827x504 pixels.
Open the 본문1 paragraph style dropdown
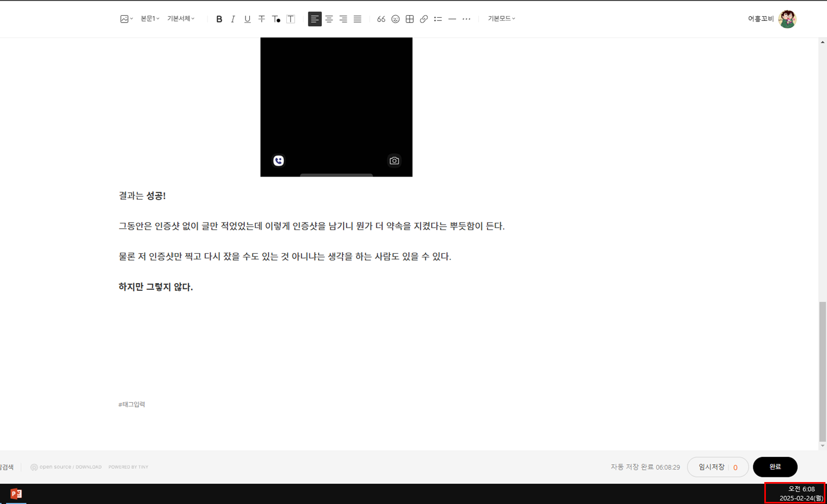click(x=150, y=19)
